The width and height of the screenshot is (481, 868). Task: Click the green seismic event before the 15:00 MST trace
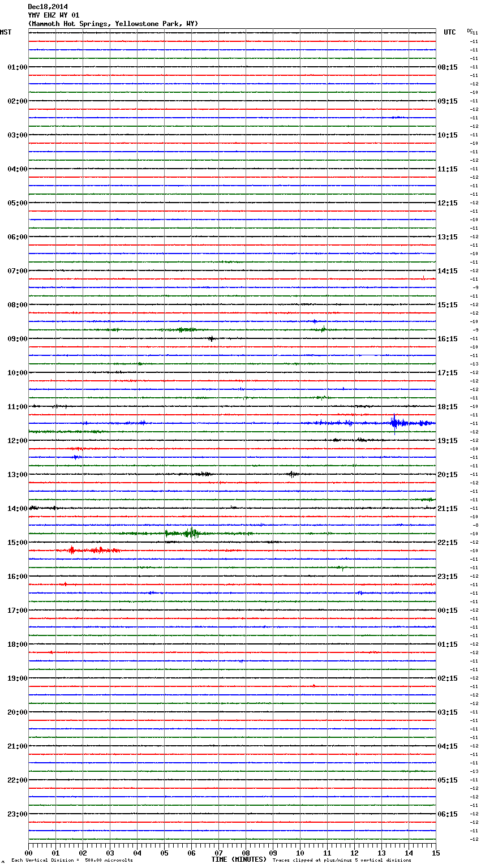(x=191, y=533)
